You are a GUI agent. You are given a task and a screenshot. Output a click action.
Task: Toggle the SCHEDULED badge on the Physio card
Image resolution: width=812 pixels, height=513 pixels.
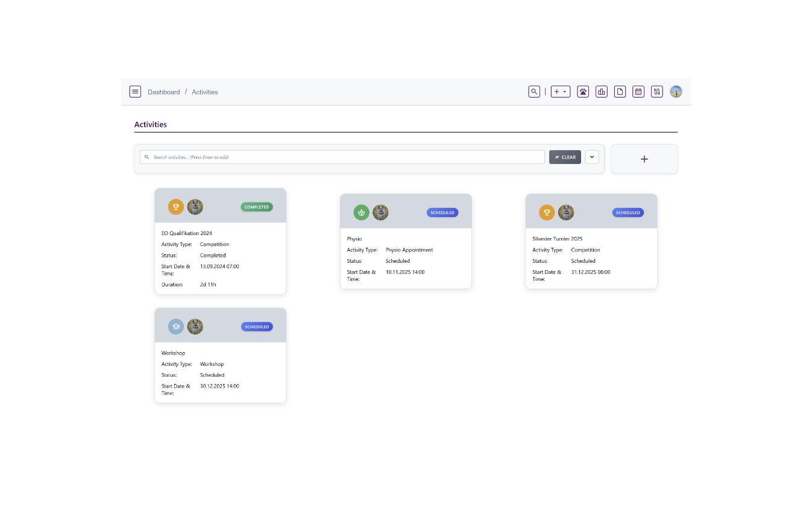[x=442, y=212]
